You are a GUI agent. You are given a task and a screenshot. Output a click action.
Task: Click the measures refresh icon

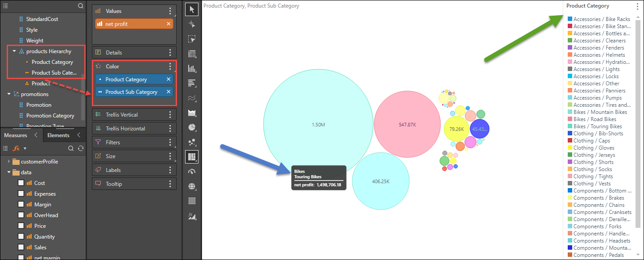(81, 148)
